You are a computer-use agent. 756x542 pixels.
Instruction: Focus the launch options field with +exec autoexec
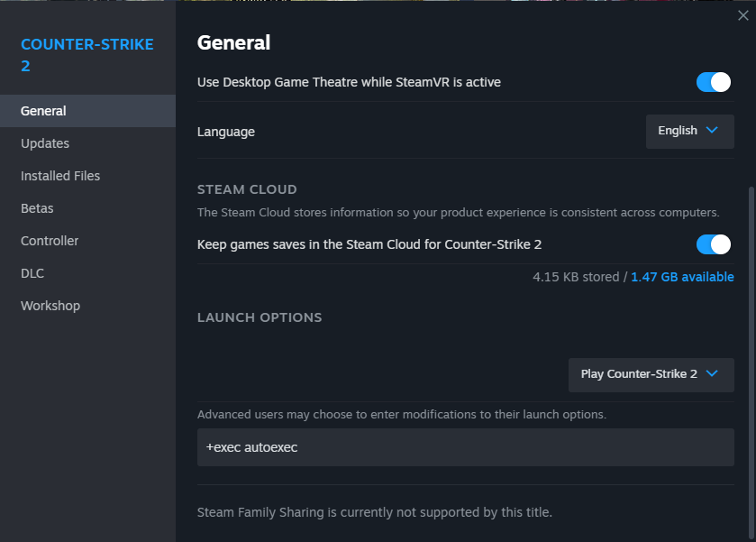tap(465, 447)
